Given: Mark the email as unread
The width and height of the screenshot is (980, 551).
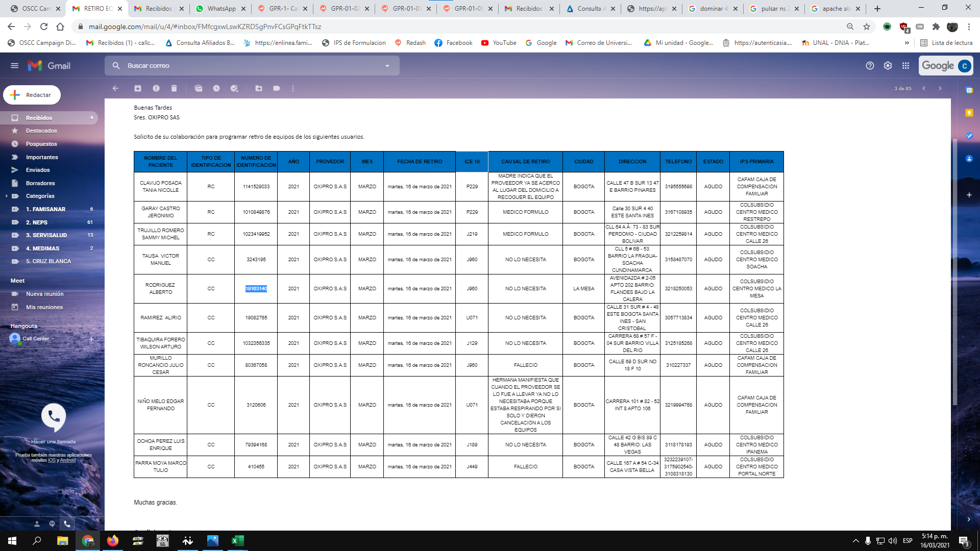Looking at the screenshot, I should tap(199, 88).
